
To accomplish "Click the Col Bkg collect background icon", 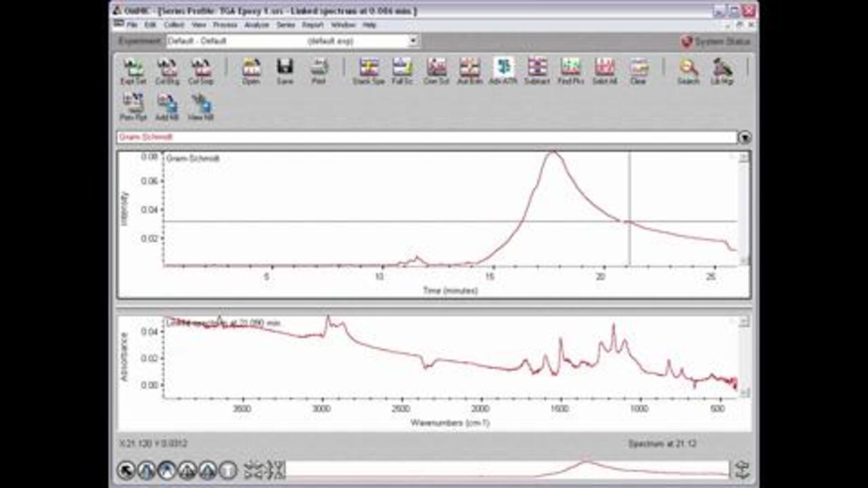I will pyautogui.click(x=167, y=70).
